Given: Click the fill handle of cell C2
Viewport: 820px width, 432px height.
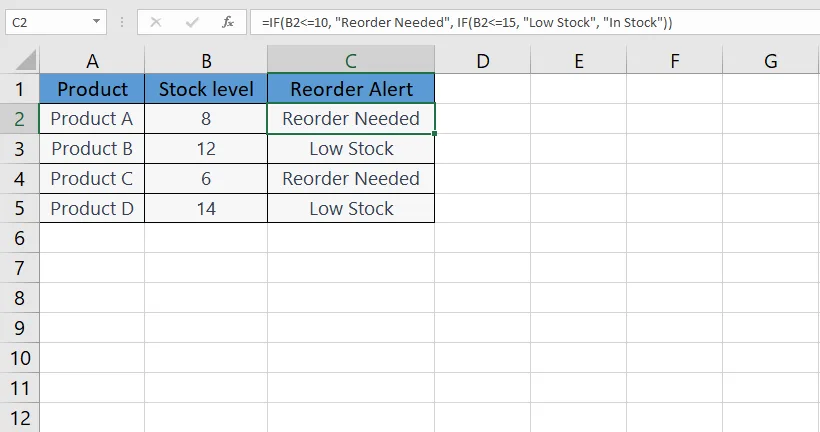Looking at the screenshot, I should [435, 133].
